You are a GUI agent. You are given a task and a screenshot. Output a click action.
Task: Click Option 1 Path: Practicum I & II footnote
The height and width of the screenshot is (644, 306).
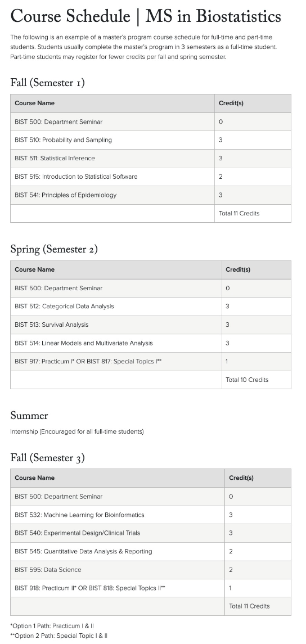click(52, 626)
